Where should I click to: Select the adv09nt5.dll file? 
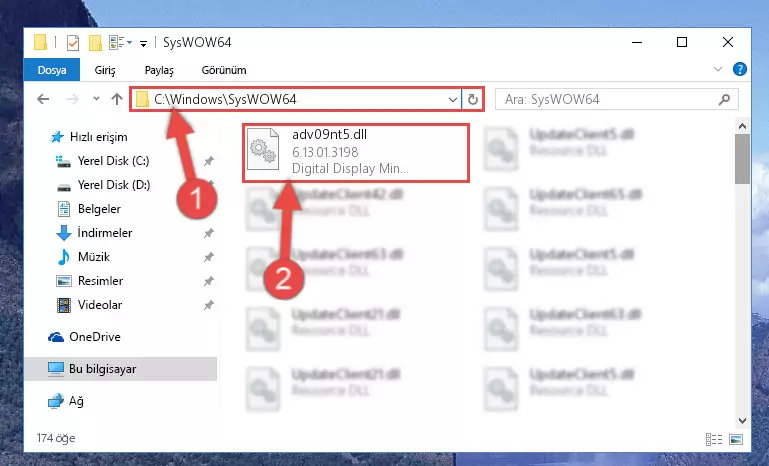pyautogui.click(x=356, y=153)
